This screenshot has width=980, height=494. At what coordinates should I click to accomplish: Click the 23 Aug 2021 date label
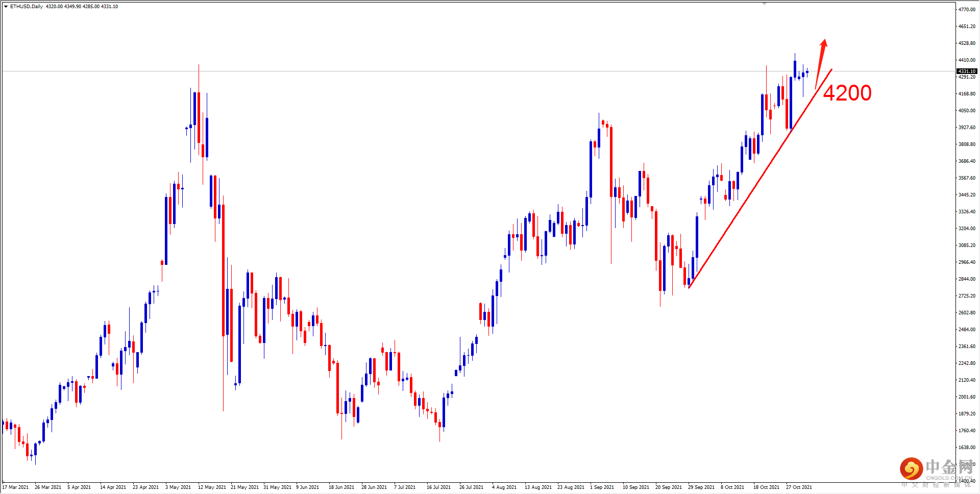coord(571,487)
